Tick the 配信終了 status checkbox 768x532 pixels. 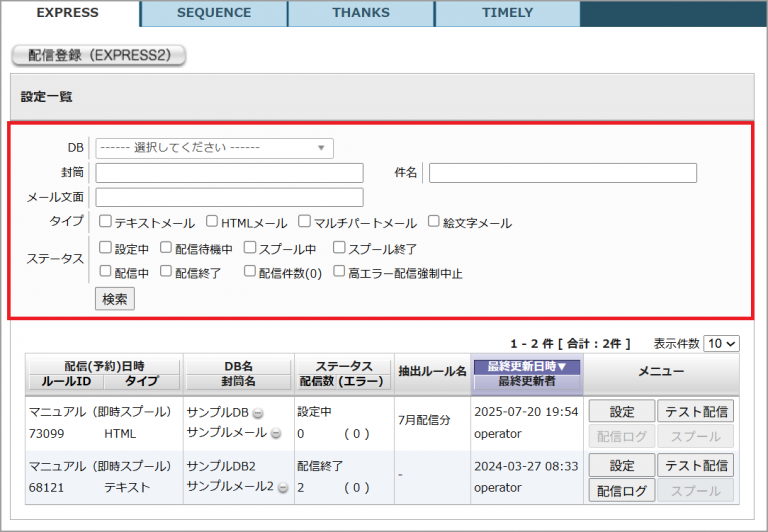(166, 271)
